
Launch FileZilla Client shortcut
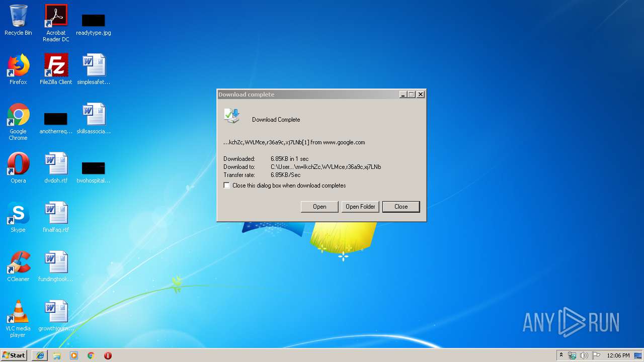tap(56, 69)
